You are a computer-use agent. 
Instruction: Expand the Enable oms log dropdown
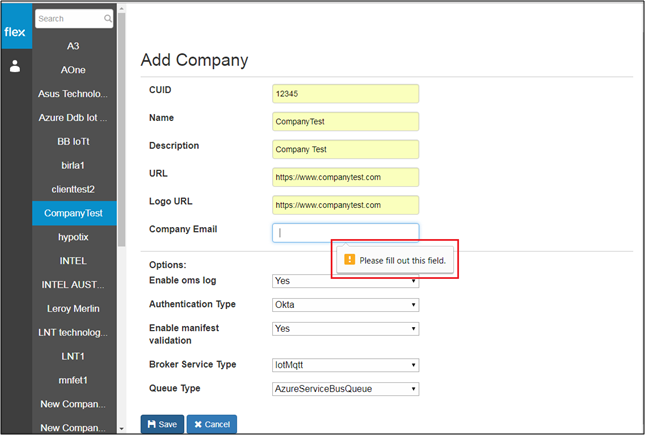346,281
